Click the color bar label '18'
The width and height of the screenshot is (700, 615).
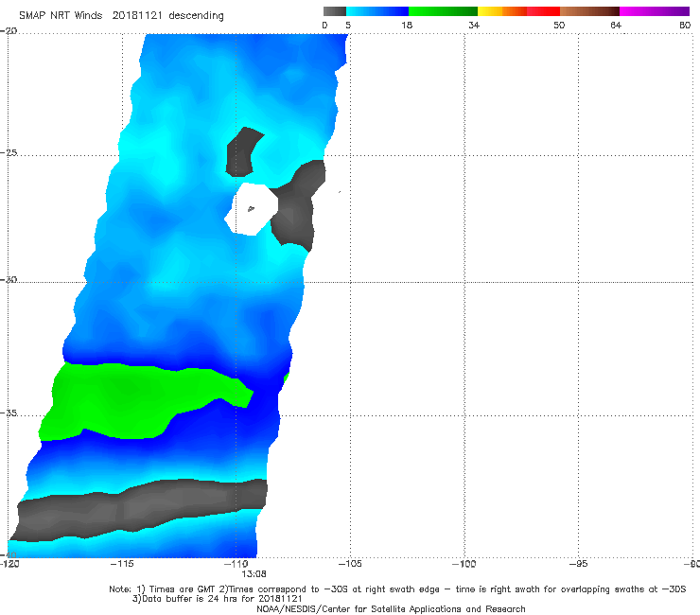tap(407, 25)
